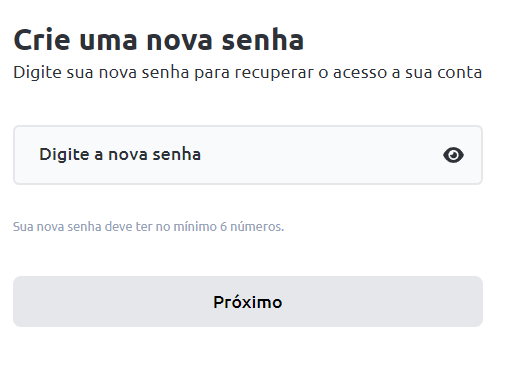Viewport: 511px width, 374px height.
Task: Submit the new password using Próximo
Action: point(248,301)
